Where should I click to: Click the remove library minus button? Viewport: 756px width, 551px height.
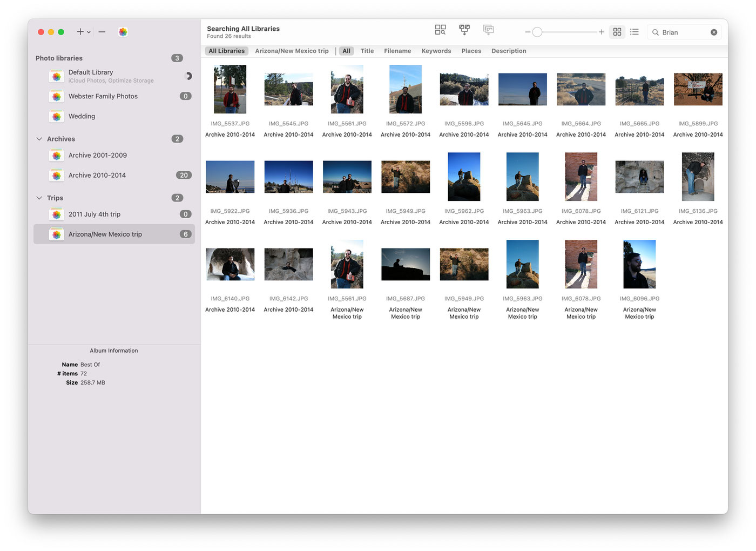102,32
